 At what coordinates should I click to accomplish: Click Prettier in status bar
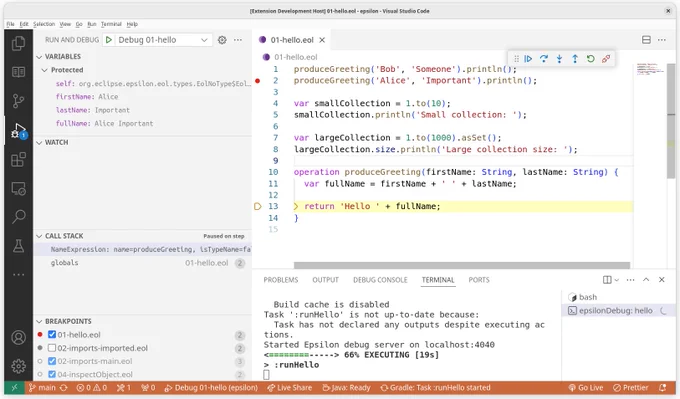click(x=631, y=388)
